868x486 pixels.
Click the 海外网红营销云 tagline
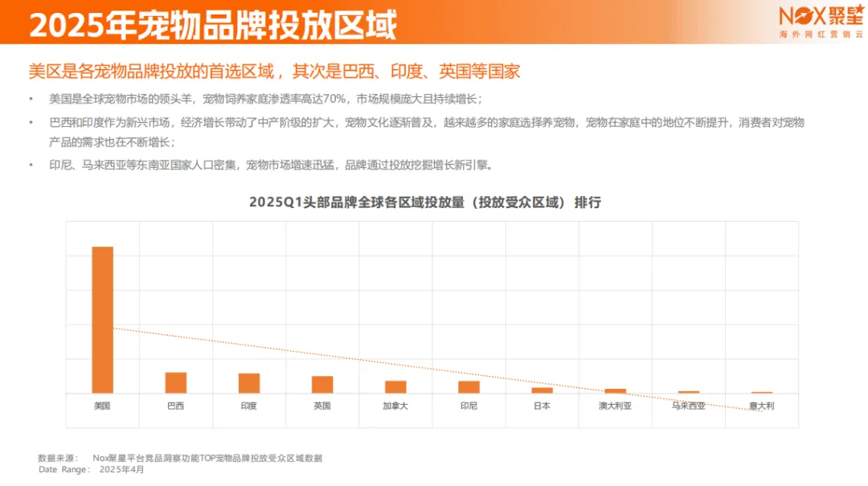coord(821,35)
